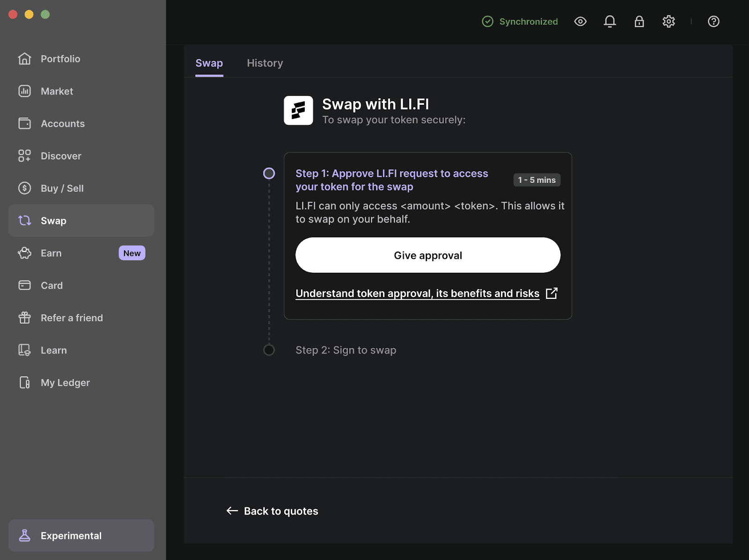This screenshot has height=560, width=749.
Task: Open Accounts from the sidebar
Action: pos(62,124)
